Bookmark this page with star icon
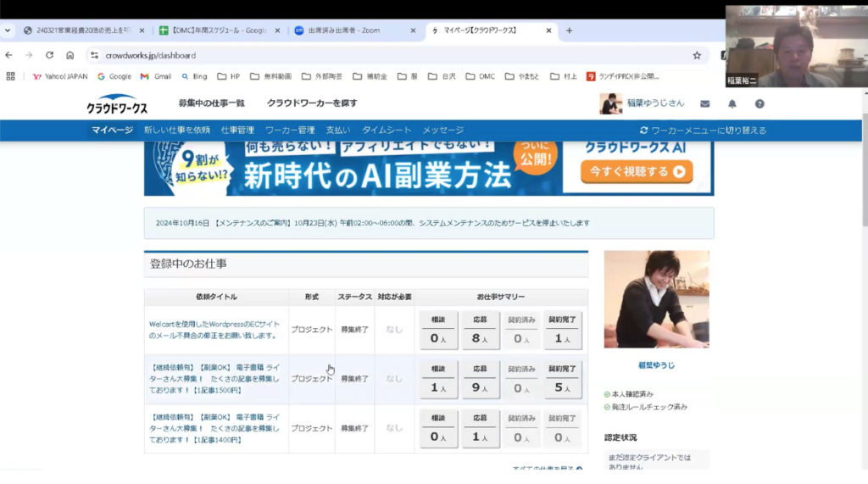 [x=697, y=55]
